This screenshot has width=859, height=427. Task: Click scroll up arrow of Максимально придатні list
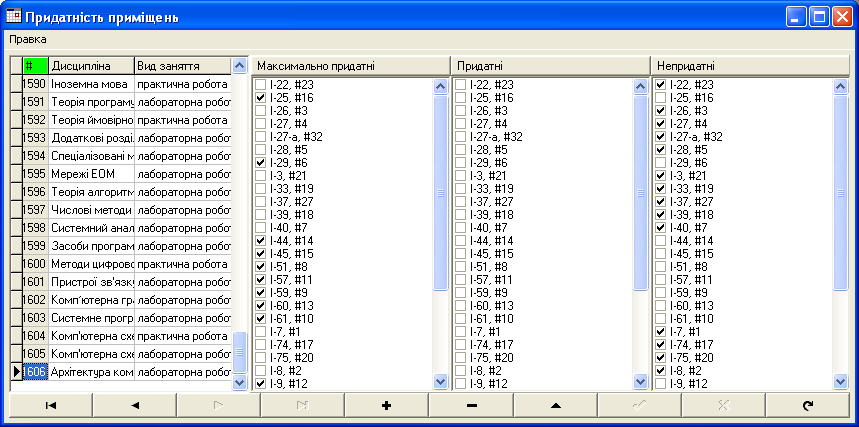point(440,86)
